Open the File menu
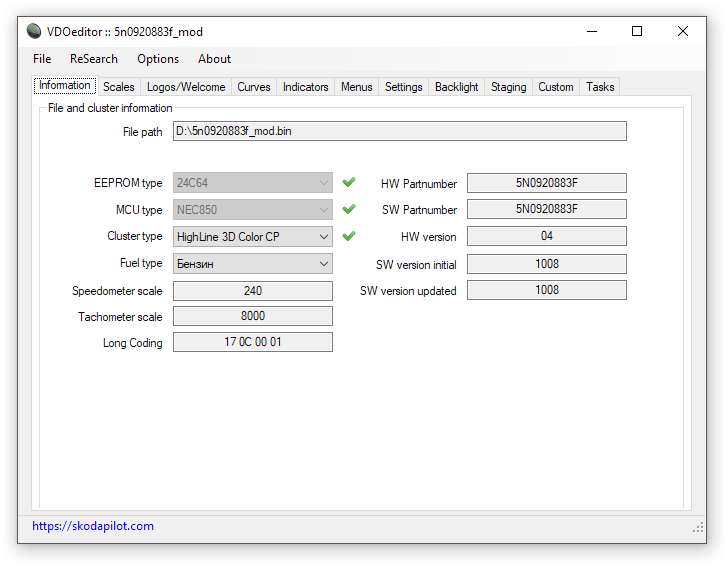Image resolution: width=728 pixels, height=566 pixels. (42, 59)
